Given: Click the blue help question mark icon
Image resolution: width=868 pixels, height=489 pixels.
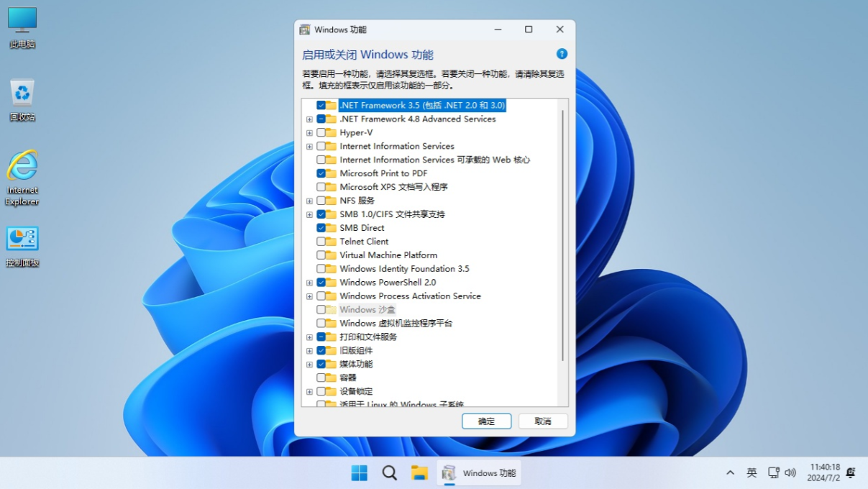Looking at the screenshot, I should 562,54.
